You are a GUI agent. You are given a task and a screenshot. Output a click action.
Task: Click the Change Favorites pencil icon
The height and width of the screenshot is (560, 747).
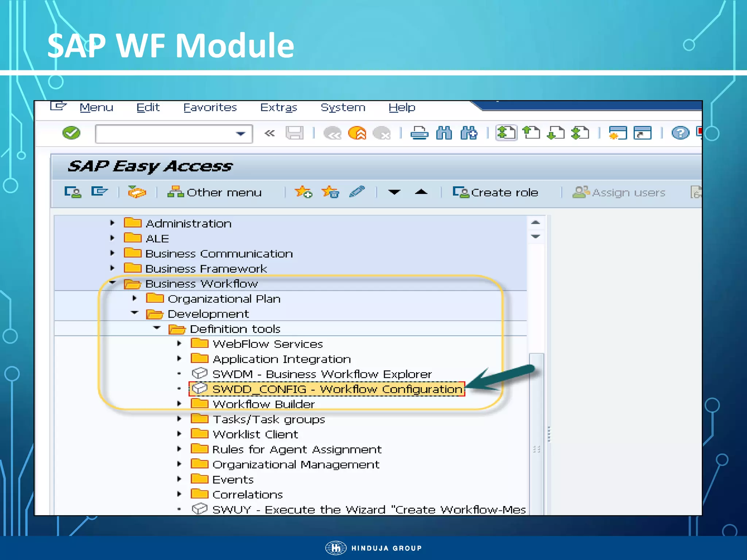357,192
